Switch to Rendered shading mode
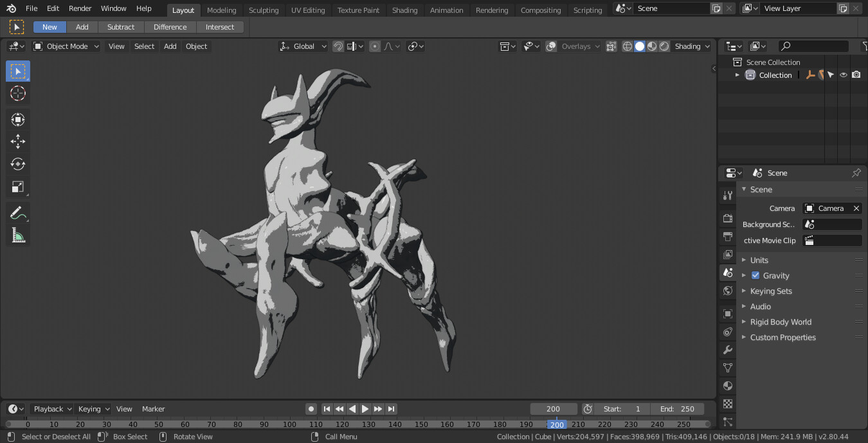The width and height of the screenshot is (868, 443). 664,46
